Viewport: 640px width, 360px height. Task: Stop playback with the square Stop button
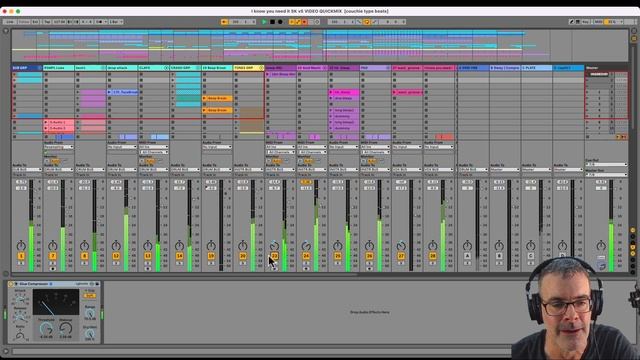(x=272, y=22)
